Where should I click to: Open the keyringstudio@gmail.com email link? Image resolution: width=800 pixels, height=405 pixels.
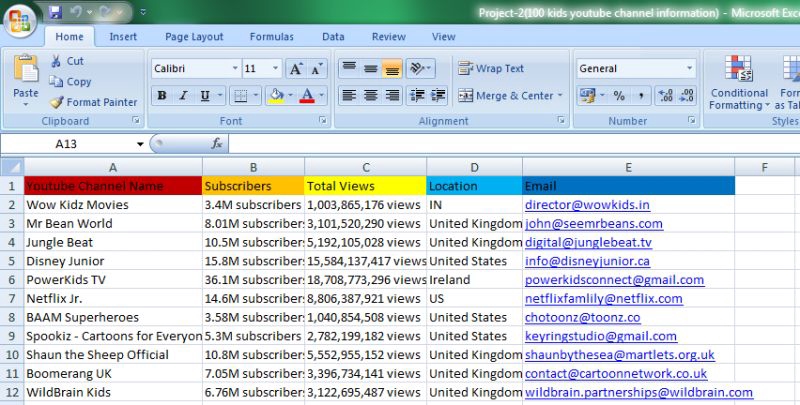click(x=601, y=336)
